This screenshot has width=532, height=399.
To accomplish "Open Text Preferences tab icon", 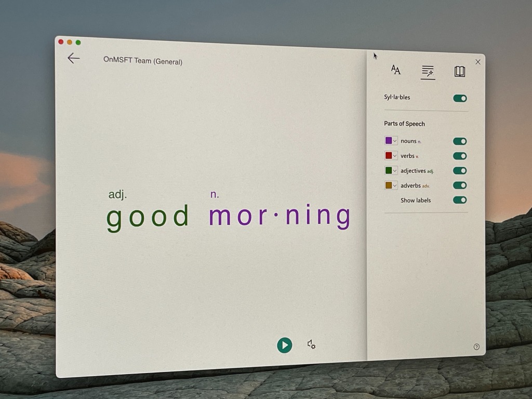I will pos(396,70).
